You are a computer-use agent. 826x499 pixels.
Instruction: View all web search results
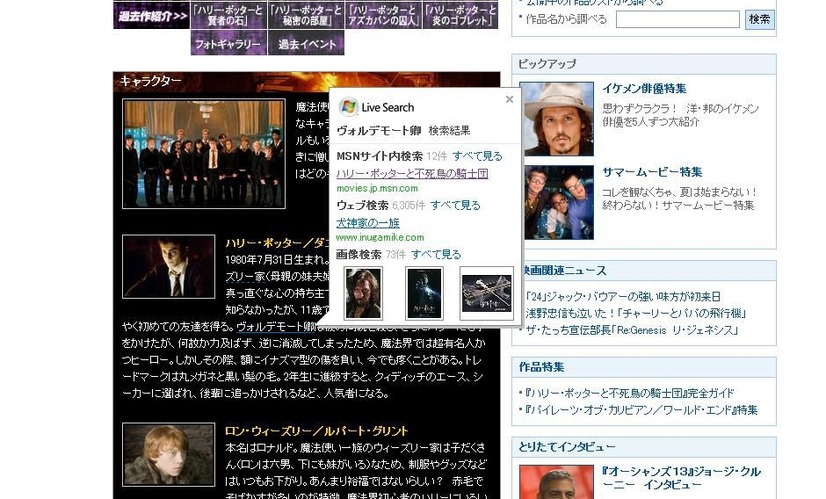pos(455,205)
